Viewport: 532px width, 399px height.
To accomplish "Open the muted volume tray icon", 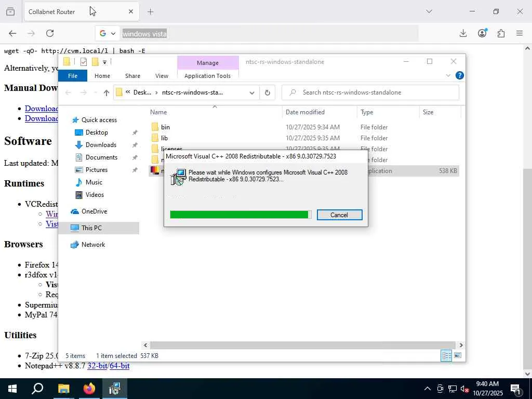I will pos(464,389).
